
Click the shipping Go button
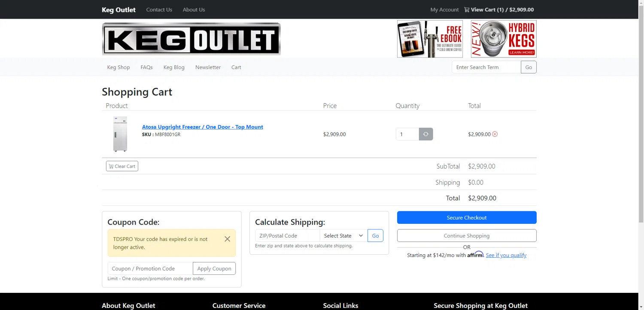[x=375, y=236]
